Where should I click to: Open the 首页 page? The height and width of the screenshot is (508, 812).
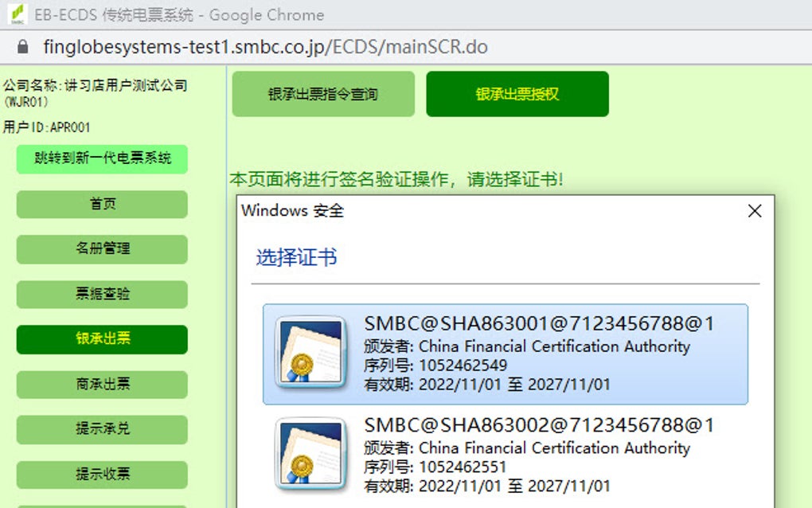coord(101,204)
